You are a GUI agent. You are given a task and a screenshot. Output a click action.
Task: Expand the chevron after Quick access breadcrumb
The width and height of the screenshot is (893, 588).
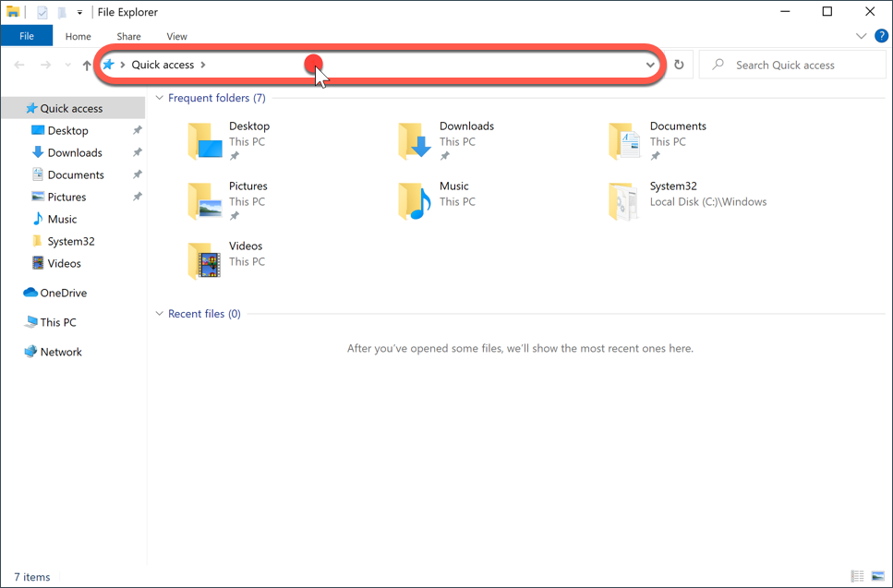pyautogui.click(x=203, y=65)
